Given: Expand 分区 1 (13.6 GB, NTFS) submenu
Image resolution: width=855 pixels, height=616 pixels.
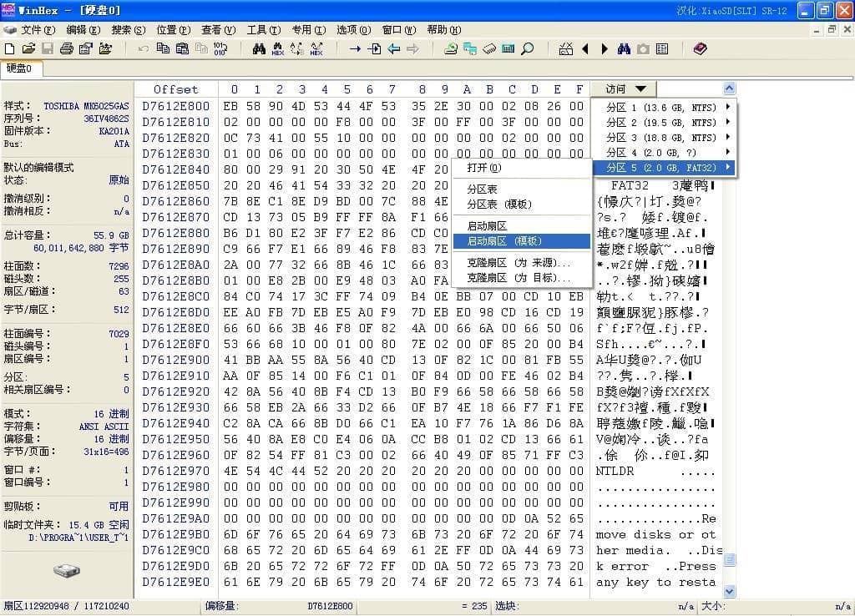Looking at the screenshot, I should 664,108.
